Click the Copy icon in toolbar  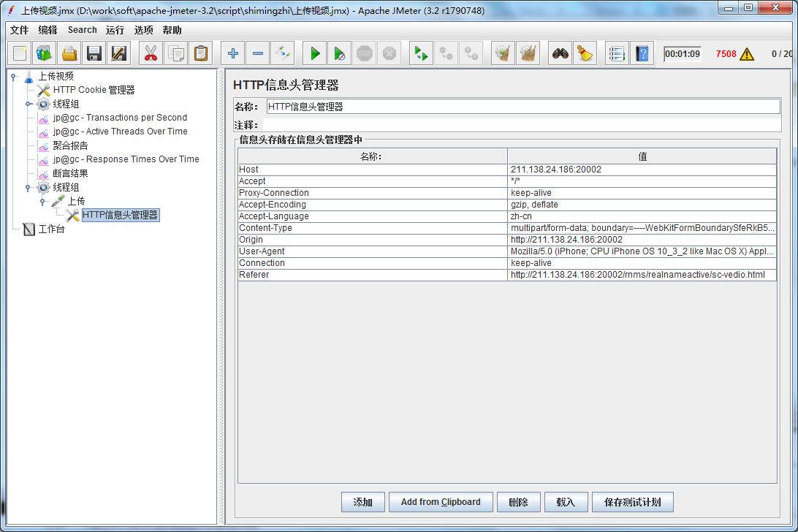(x=176, y=53)
